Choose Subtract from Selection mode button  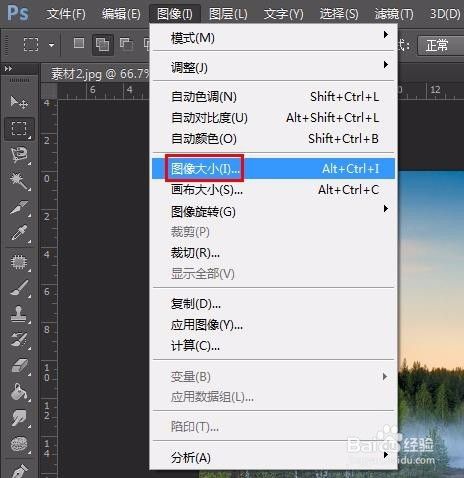coord(127,44)
